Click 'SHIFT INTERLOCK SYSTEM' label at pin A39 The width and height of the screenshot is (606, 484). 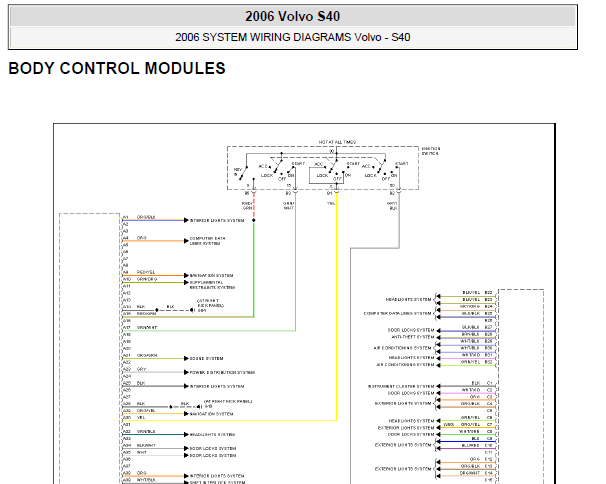(x=217, y=482)
